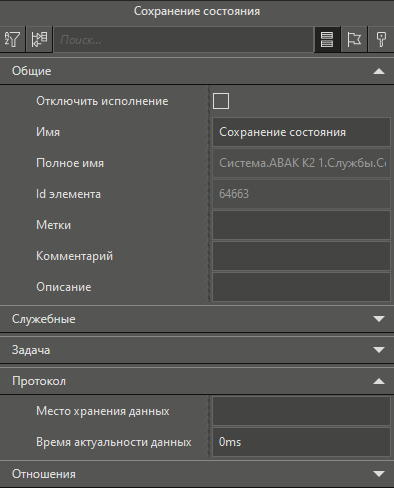Click the alphabetical sort filter icon
This screenshot has width=394, height=488.
tap(12, 39)
